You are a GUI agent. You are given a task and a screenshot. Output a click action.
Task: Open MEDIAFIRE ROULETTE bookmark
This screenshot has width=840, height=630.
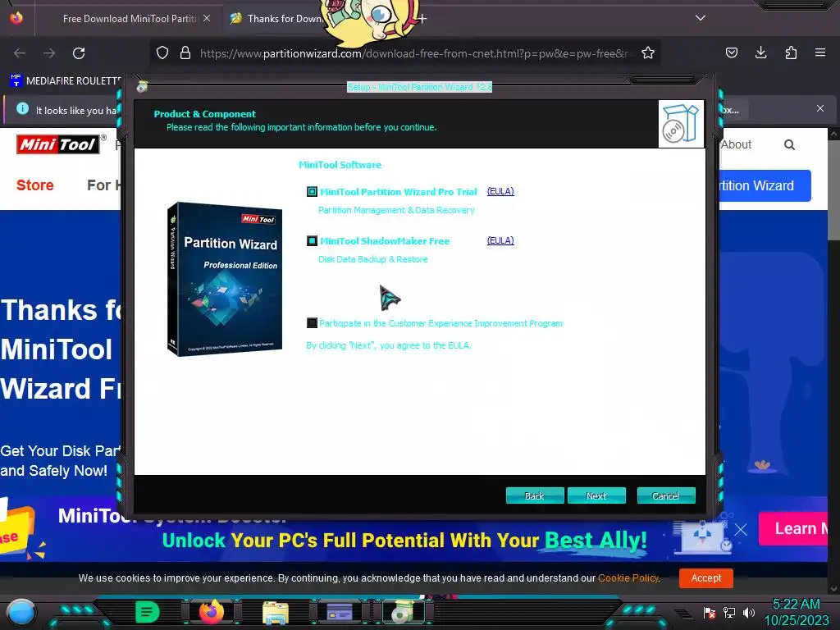pyautogui.click(x=66, y=81)
